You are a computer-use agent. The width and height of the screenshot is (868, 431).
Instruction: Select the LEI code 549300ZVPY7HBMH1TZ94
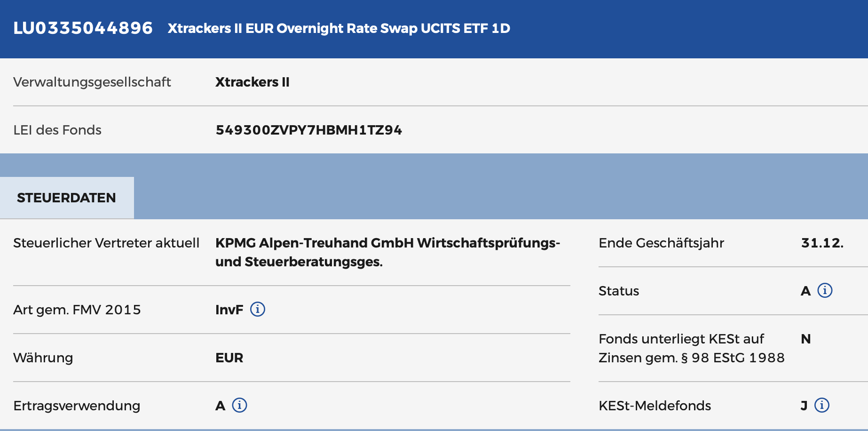308,130
